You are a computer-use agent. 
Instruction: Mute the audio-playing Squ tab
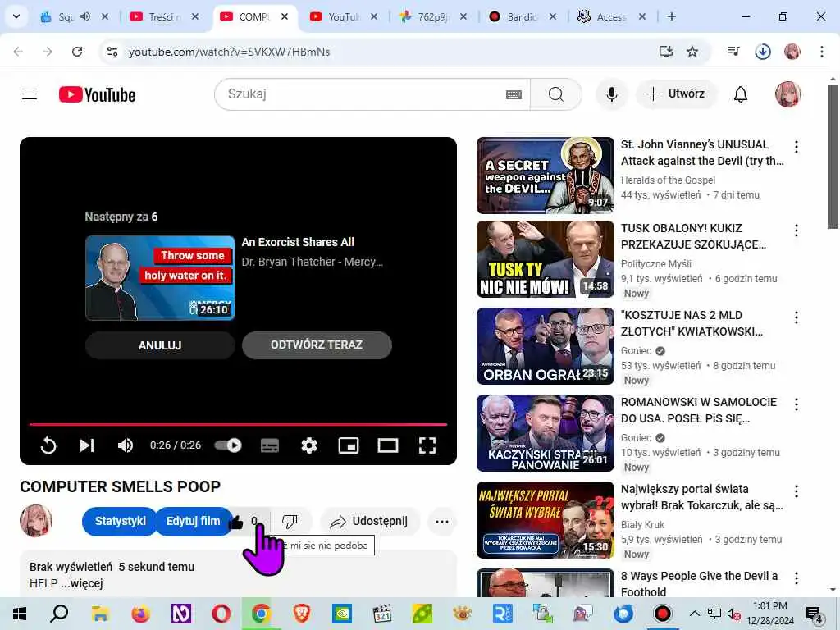coord(85,16)
